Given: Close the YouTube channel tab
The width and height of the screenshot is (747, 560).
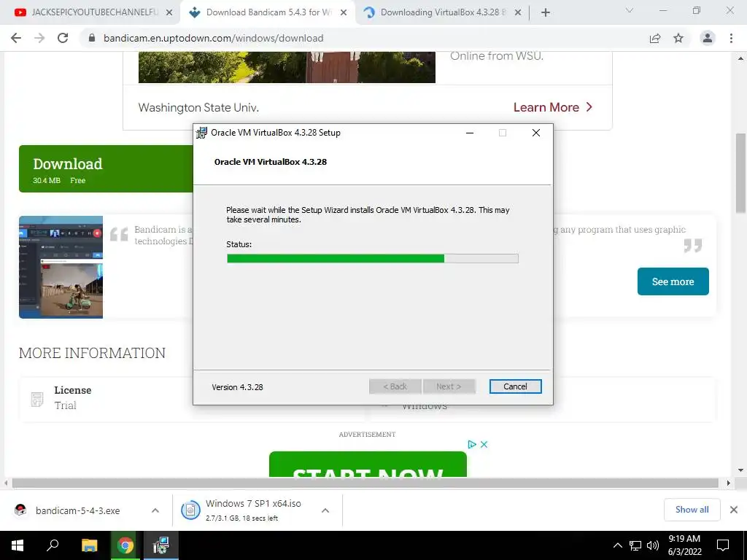Looking at the screenshot, I should pos(169,13).
